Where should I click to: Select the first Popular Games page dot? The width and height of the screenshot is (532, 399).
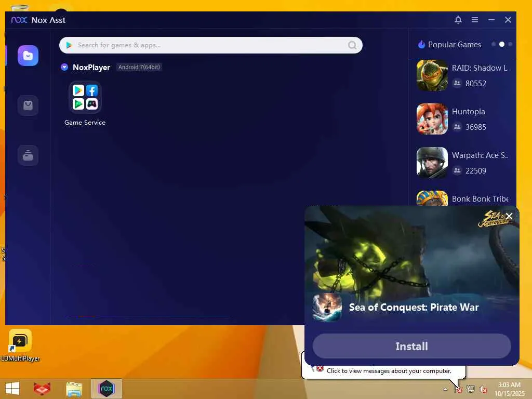[494, 45]
